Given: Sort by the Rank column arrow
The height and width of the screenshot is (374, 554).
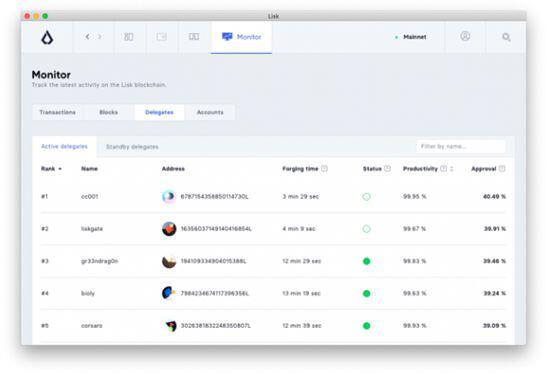Looking at the screenshot, I should [60, 169].
